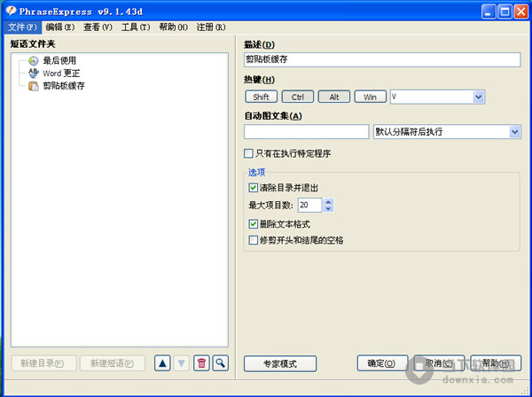Image resolution: width=532 pixels, height=397 pixels.
Task: Open the 工具(T) menu
Action: [x=136, y=27]
